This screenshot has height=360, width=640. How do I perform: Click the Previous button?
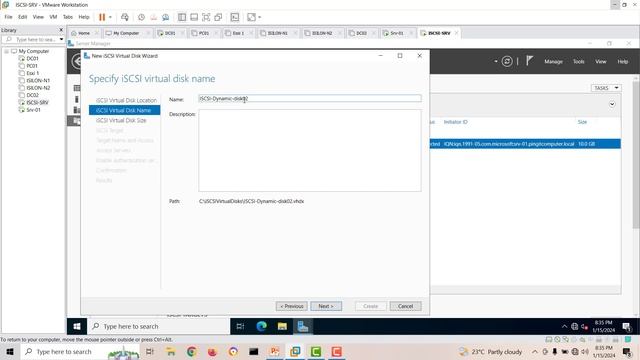291,306
